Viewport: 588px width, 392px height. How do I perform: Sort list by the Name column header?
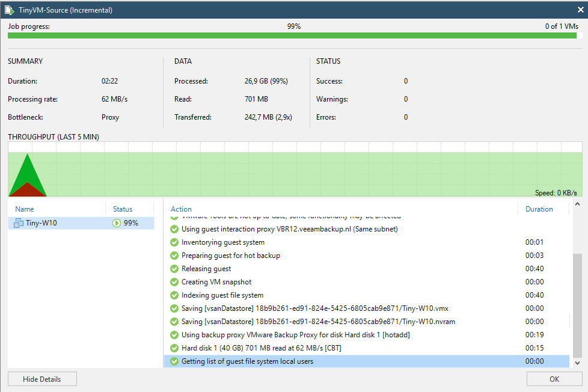click(x=25, y=209)
